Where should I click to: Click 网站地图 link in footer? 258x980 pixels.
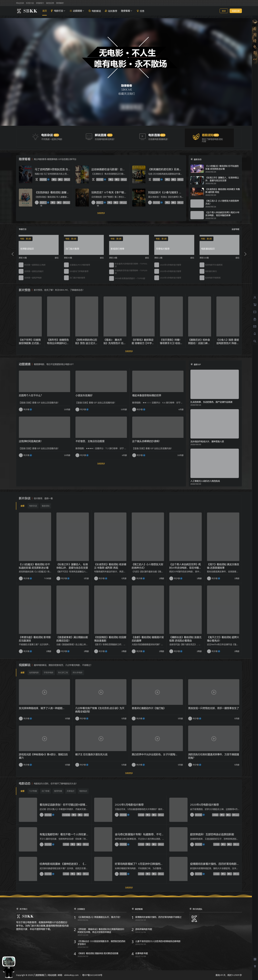click(x=52, y=975)
